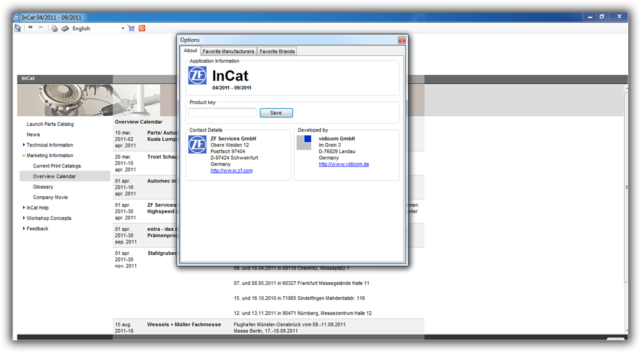644x356 pixels.
Task: Print using the printer icon
Action: coord(54,28)
